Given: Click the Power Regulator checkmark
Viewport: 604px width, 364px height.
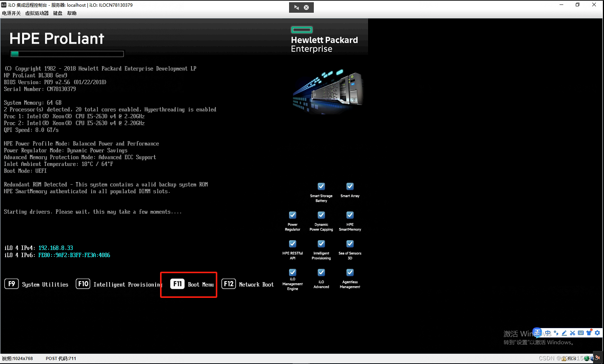Looking at the screenshot, I should tap(292, 215).
